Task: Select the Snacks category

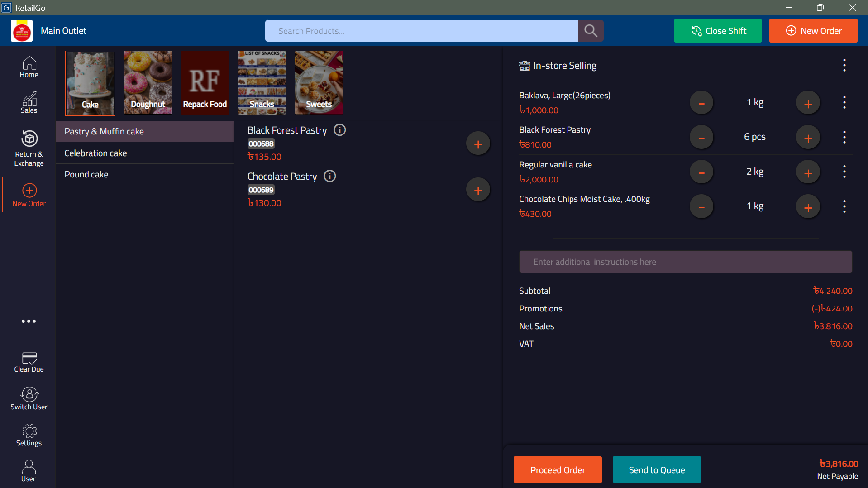Action: tap(262, 82)
